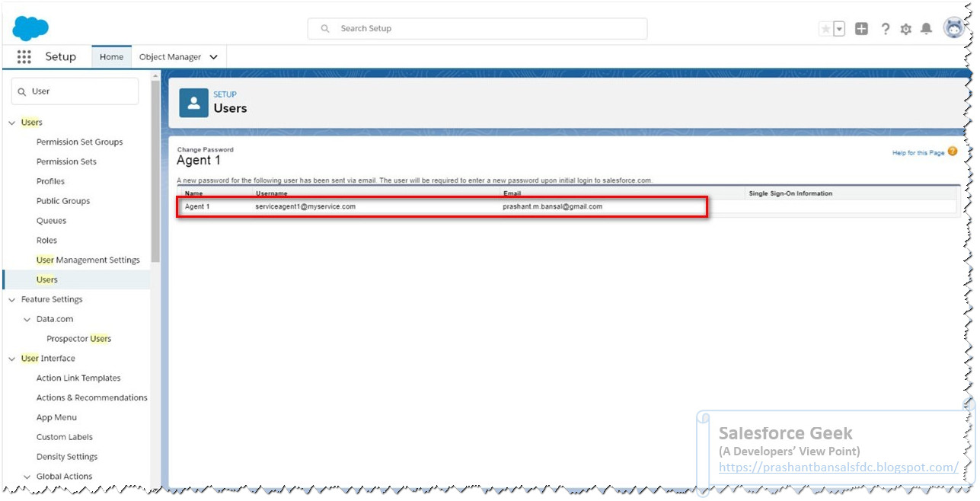
Task: Open Density Settings in sidebar
Action: (x=67, y=458)
